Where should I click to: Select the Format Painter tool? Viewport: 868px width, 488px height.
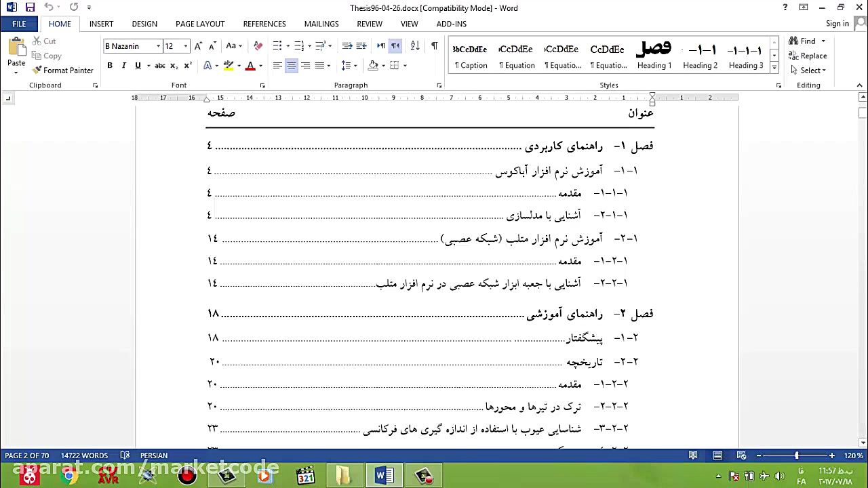coord(63,70)
